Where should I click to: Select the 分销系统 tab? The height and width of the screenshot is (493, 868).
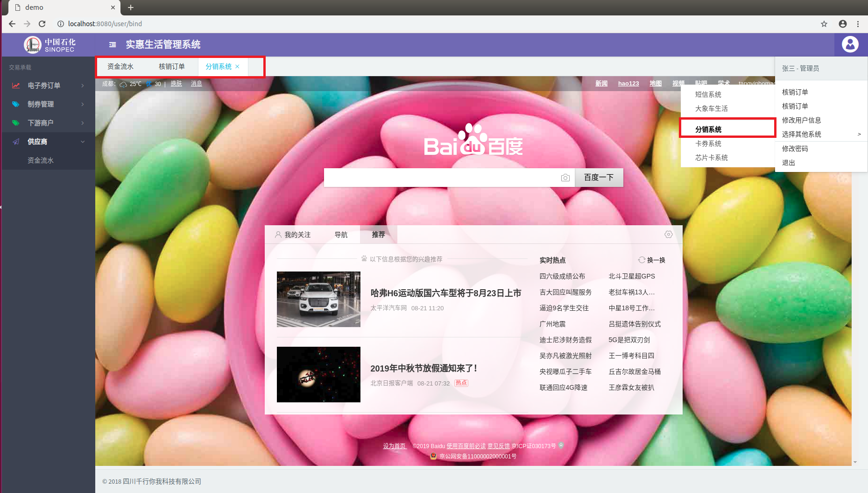tap(219, 66)
